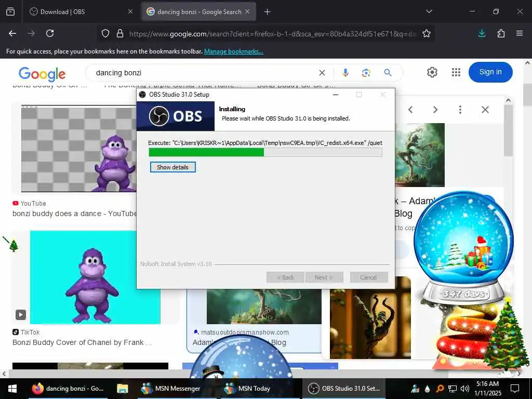Switch to OBS Studio 31.0 Setup taskbar item
This screenshot has height=399, width=532.
(344, 389)
